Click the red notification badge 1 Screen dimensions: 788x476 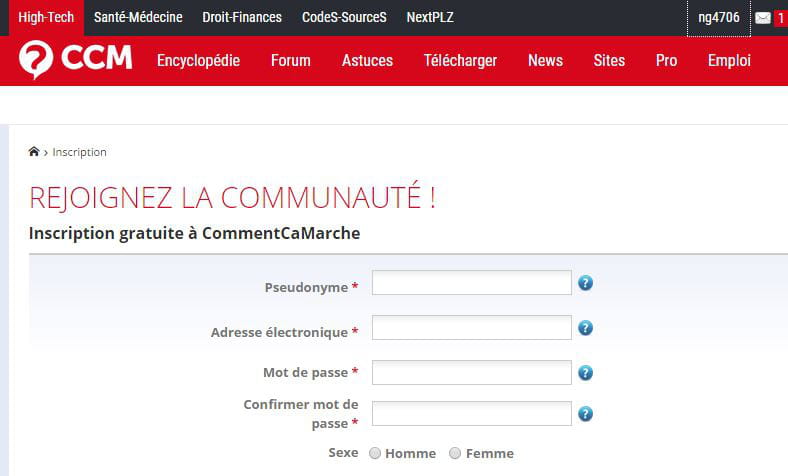[x=781, y=18]
